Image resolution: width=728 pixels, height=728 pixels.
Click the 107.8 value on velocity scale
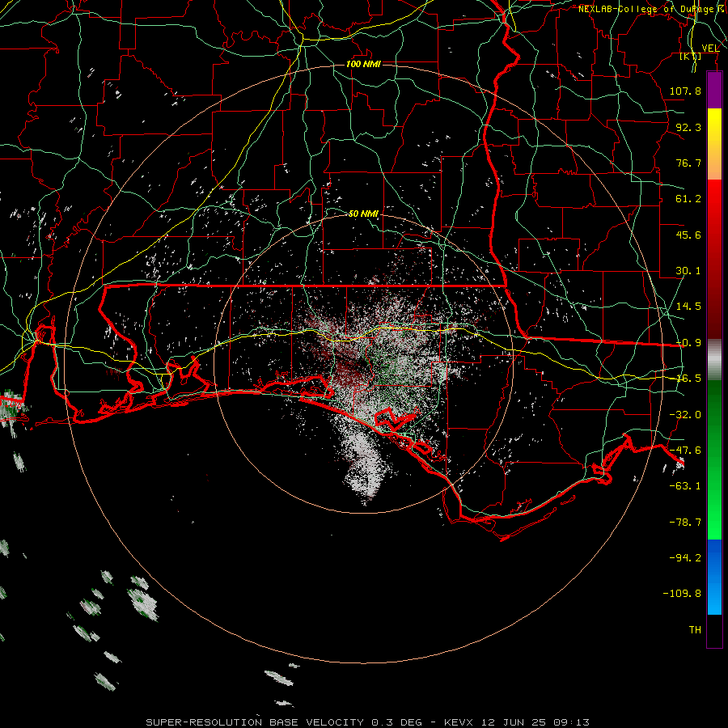click(x=685, y=91)
